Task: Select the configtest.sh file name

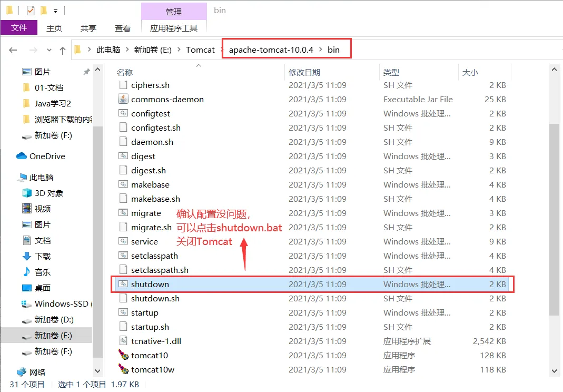Action: click(x=156, y=128)
